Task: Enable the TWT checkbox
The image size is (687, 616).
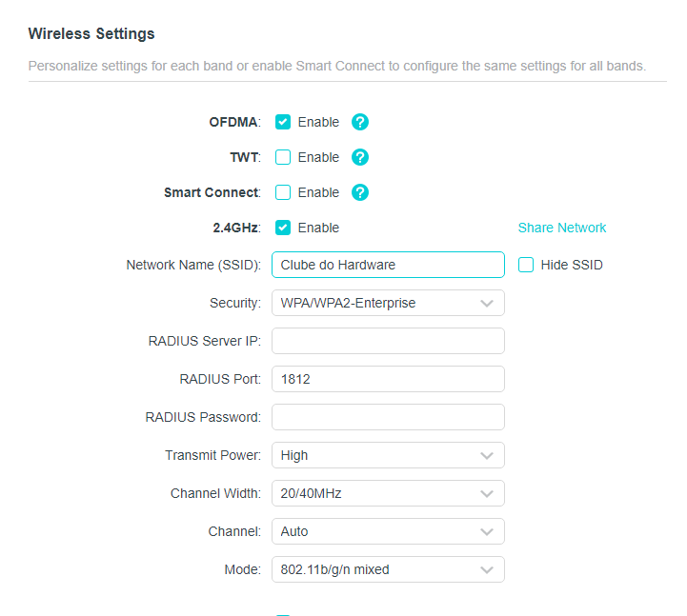Action: pyautogui.click(x=283, y=157)
